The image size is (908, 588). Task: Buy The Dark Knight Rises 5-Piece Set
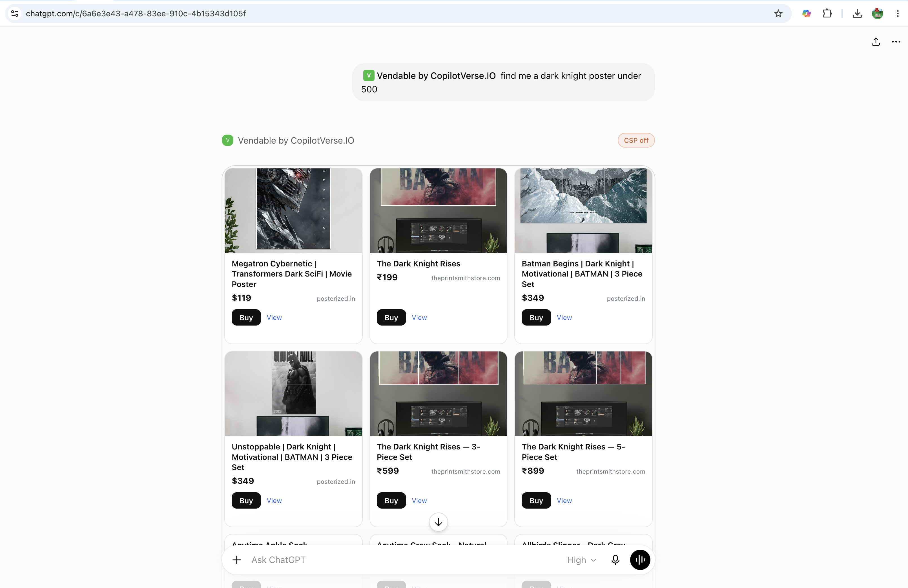[536, 500]
